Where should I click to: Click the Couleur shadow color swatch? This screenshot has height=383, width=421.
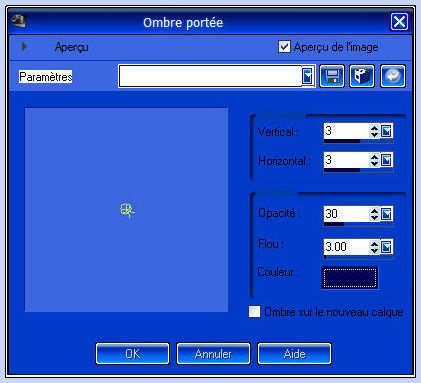350,277
